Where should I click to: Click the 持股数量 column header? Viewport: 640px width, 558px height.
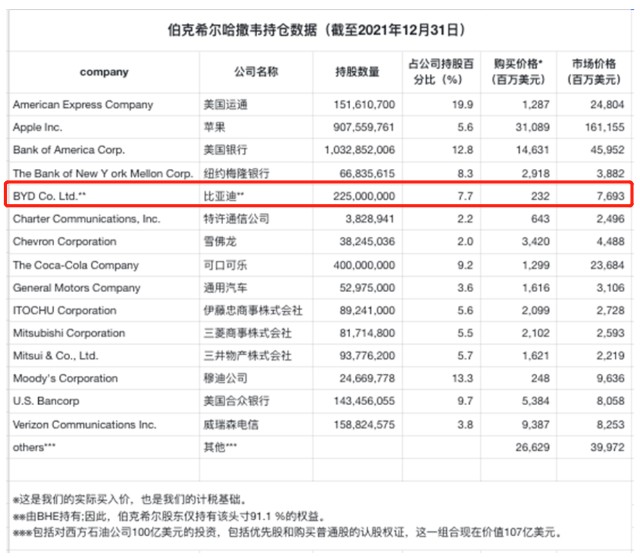click(x=357, y=72)
